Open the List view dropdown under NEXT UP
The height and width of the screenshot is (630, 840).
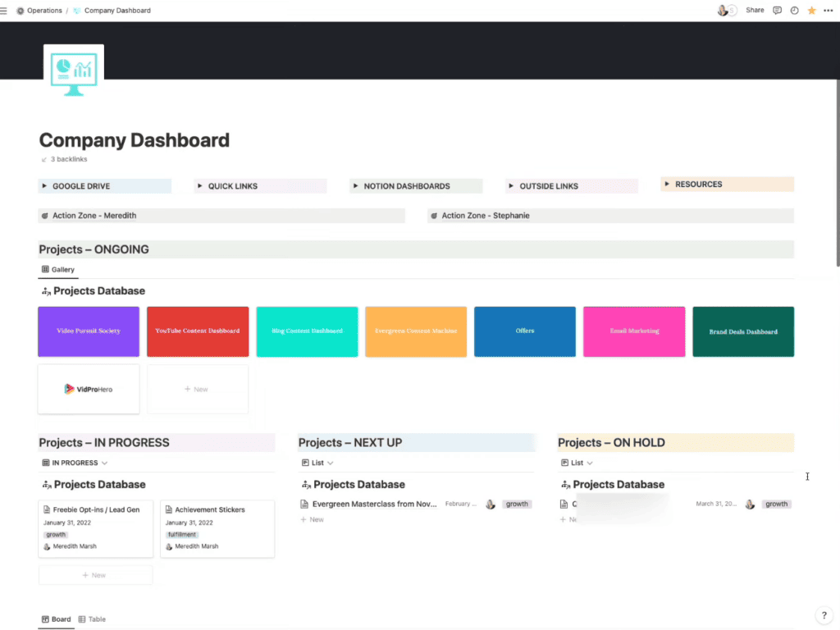point(317,463)
